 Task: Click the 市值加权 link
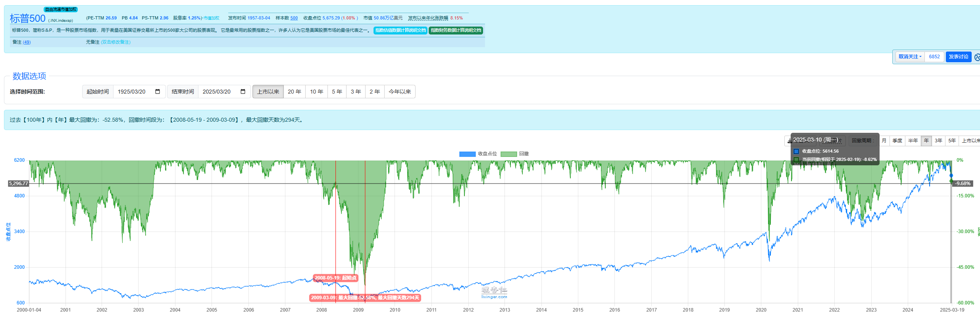point(211,18)
